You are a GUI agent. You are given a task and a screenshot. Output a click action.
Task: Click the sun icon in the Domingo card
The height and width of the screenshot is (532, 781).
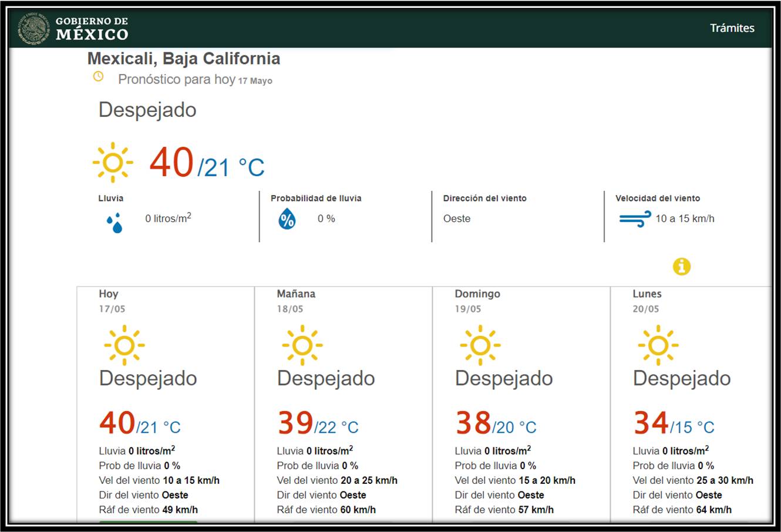(480, 345)
